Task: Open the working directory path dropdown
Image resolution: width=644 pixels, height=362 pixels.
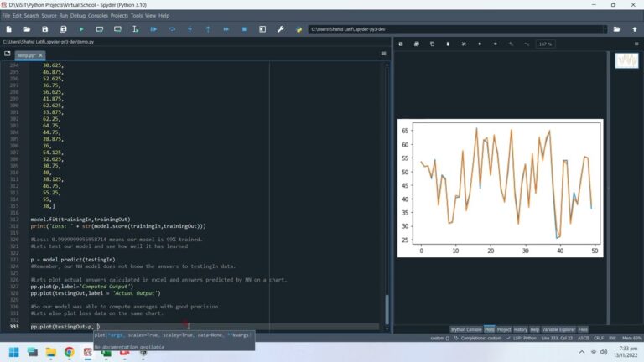Action: tap(605, 29)
